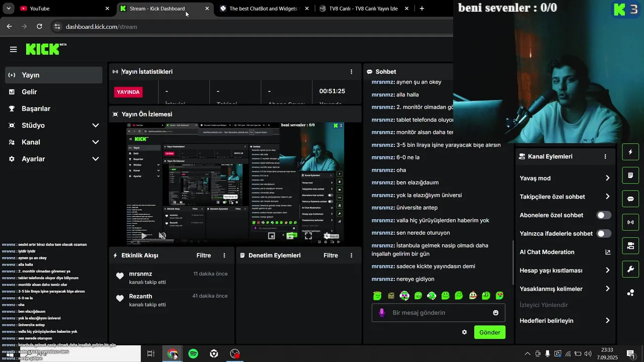
Task: Insert the crying heart-eyes emote
Action: 500,296
